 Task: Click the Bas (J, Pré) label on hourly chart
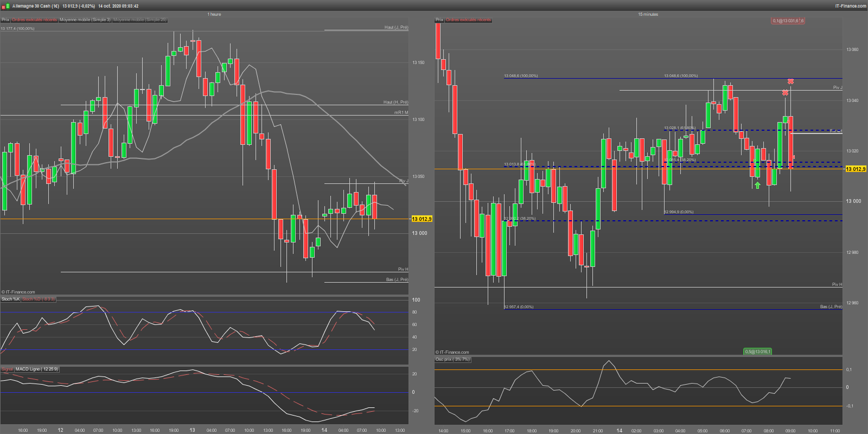pyautogui.click(x=397, y=279)
